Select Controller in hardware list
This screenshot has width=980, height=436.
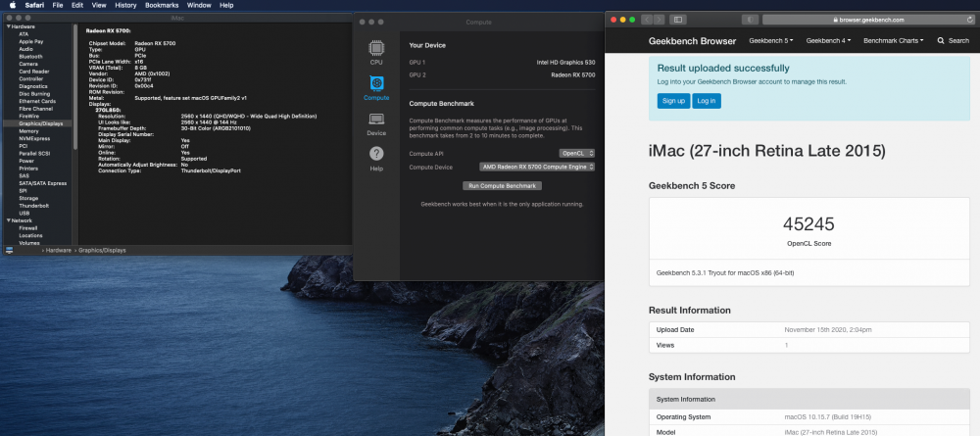click(x=30, y=78)
